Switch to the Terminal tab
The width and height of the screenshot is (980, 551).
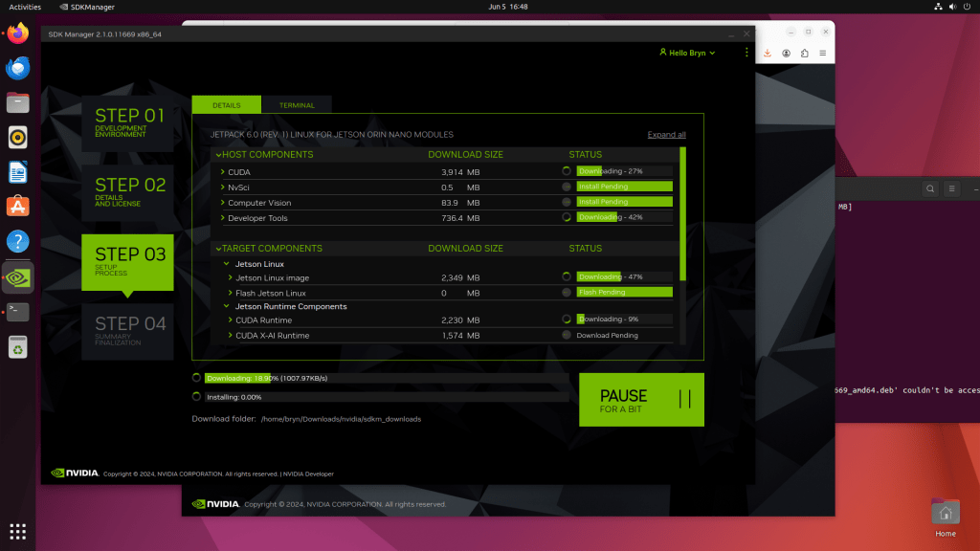(x=297, y=105)
